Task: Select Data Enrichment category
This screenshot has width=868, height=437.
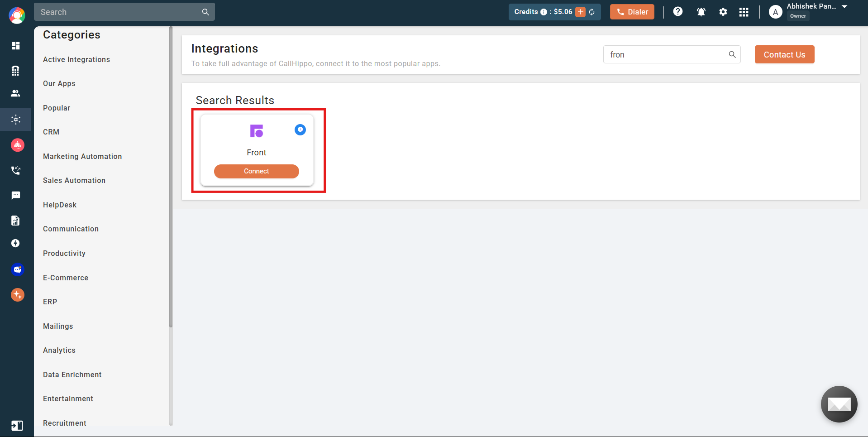Action: point(72,375)
